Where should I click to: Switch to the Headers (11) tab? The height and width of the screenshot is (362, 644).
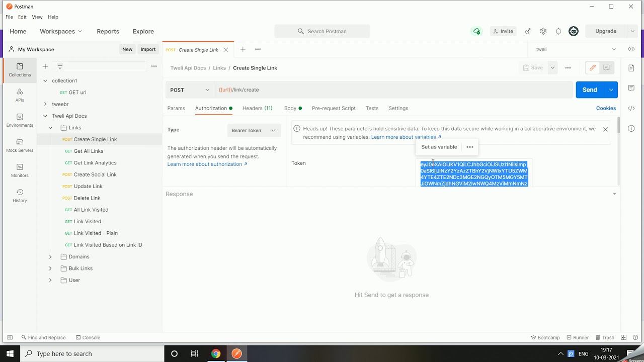click(x=257, y=108)
